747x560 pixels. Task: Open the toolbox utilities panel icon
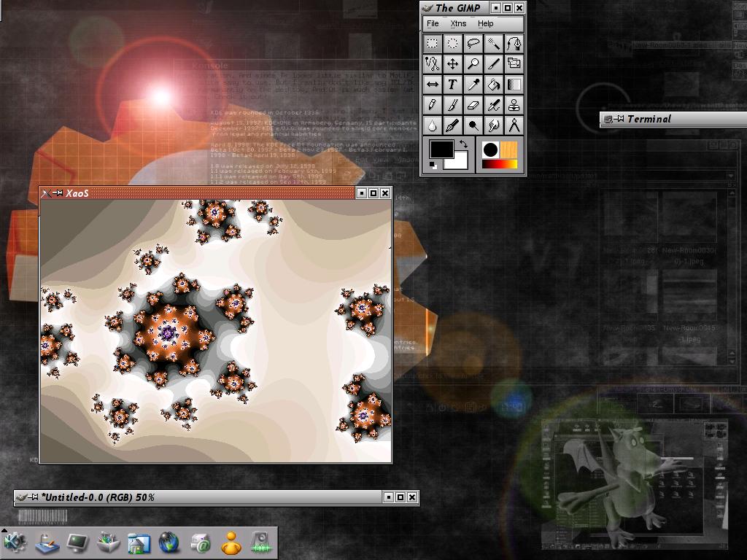(x=108, y=542)
